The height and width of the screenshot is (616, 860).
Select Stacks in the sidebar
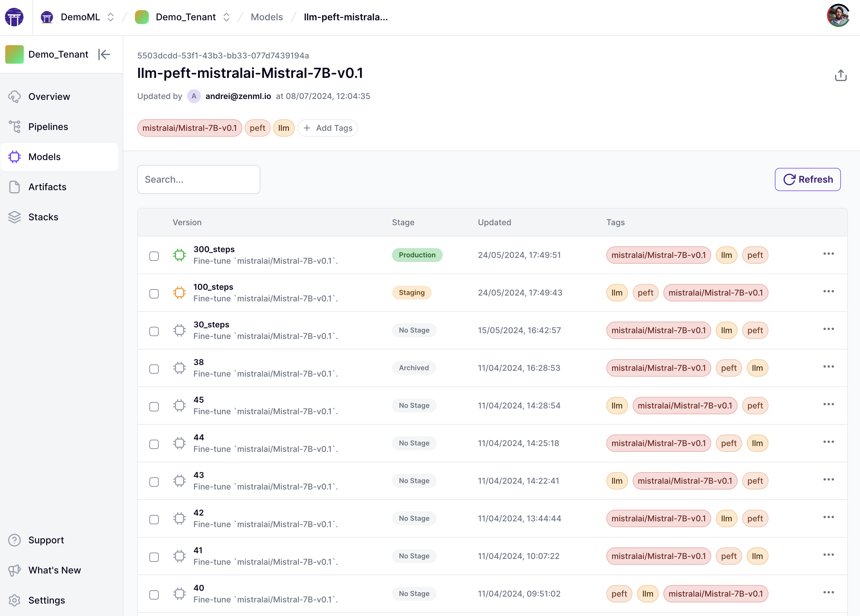coord(43,217)
